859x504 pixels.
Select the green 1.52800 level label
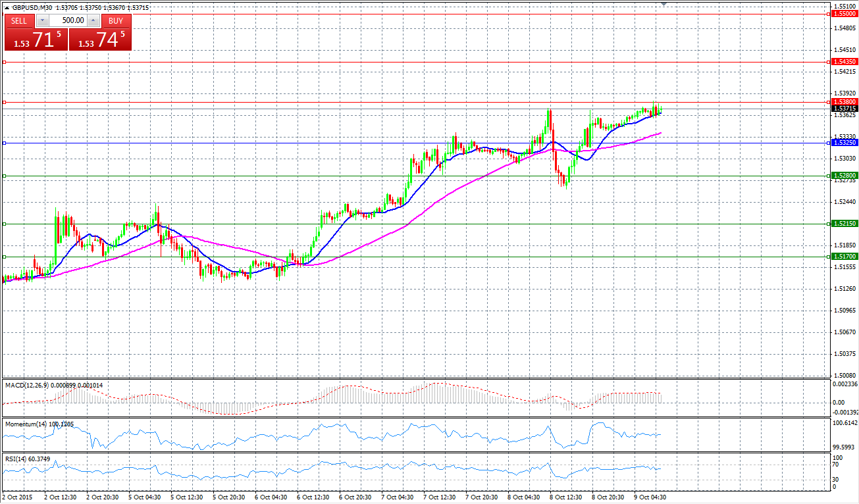(844, 176)
